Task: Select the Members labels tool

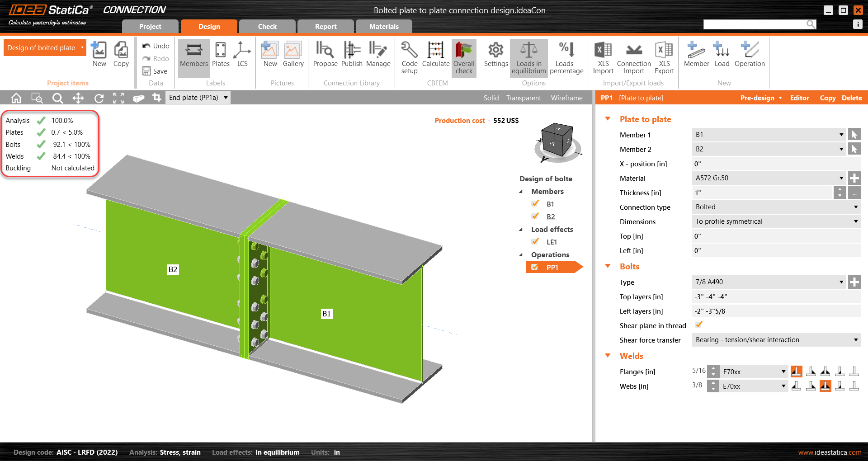Action: point(193,56)
